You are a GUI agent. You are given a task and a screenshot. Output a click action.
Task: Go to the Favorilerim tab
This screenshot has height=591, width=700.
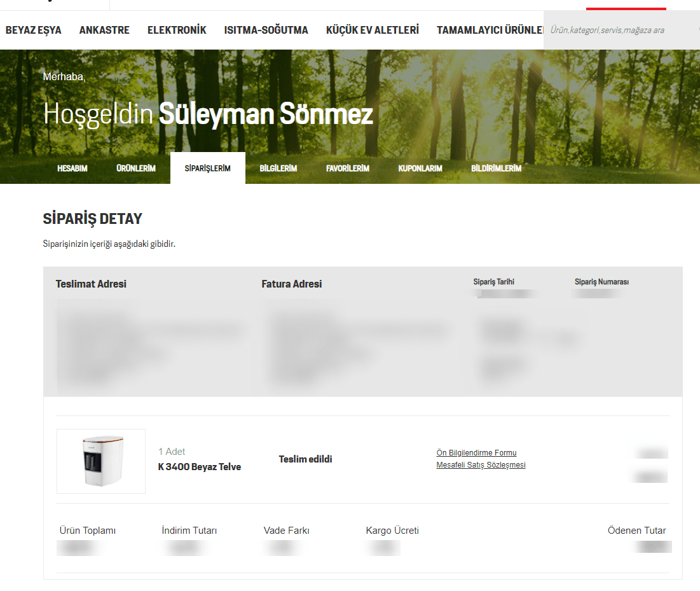point(347,169)
